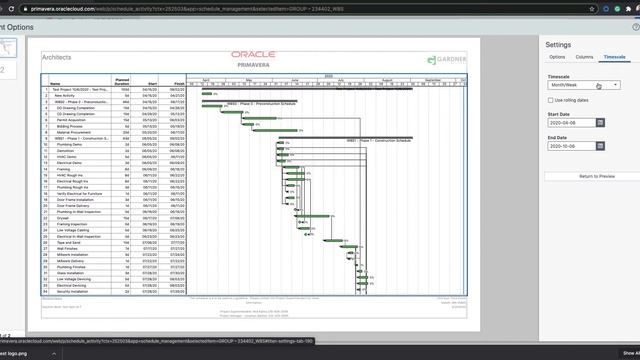Switch to the Columns settings tab
640x360 pixels.
point(584,57)
